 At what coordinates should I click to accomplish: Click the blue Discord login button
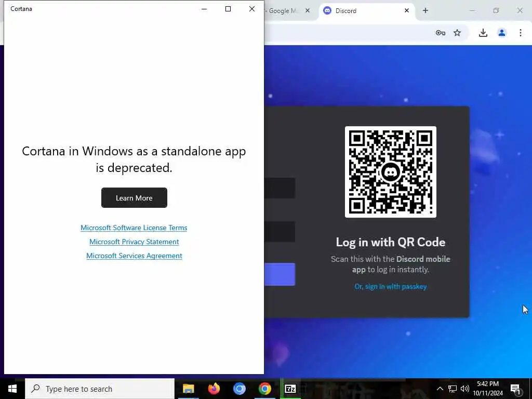280,274
